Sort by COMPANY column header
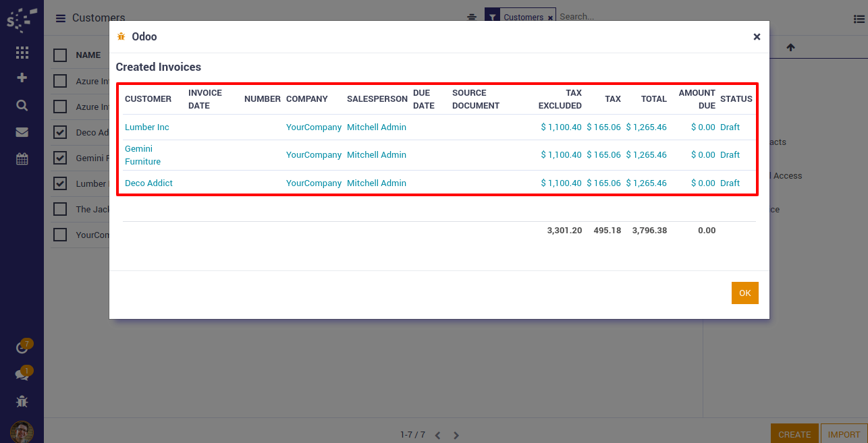This screenshot has width=868, height=443. coord(307,99)
